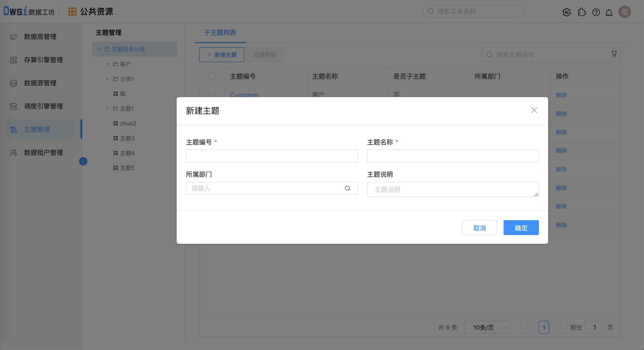The image size is (644, 350).
Task: Expand the 主题1 folder node
Action: [107, 109]
